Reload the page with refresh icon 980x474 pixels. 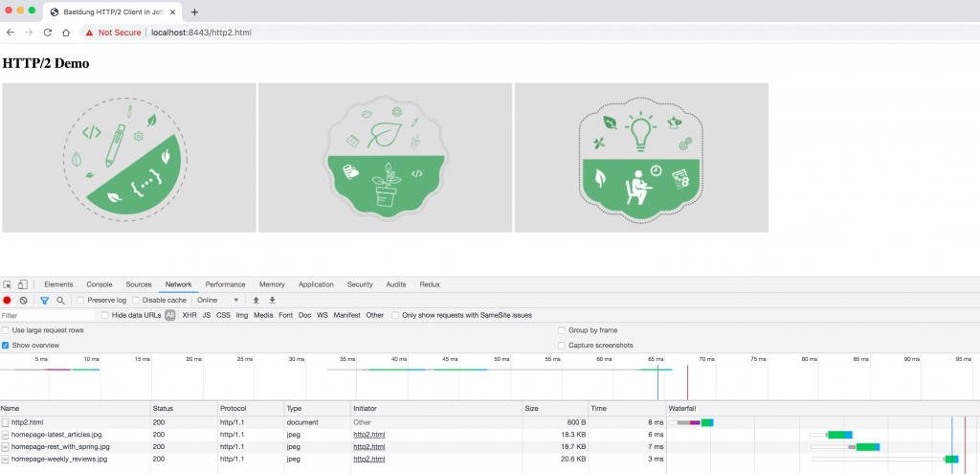[48, 33]
